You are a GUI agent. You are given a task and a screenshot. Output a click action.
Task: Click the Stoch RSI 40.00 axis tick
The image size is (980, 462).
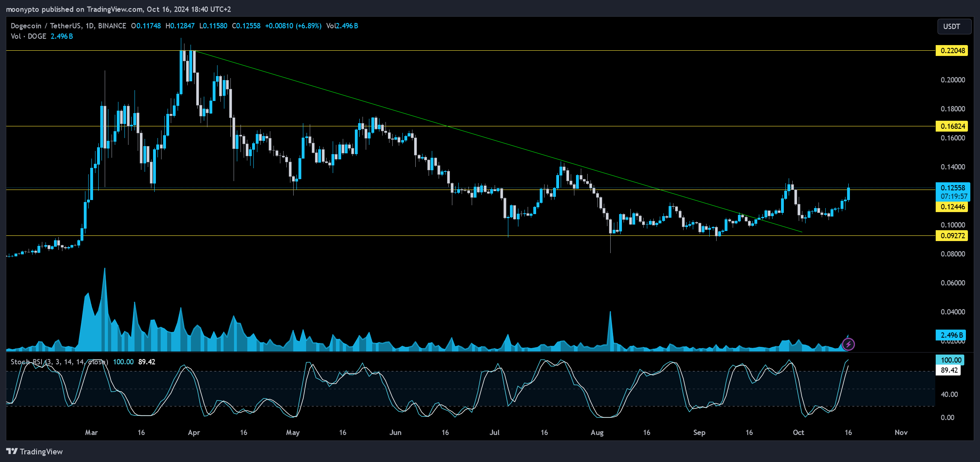[x=949, y=394]
